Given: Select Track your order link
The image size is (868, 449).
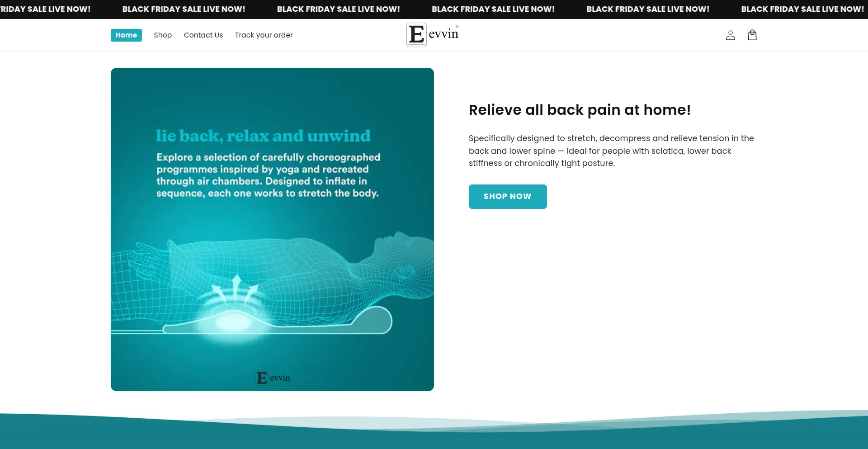Looking at the screenshot, I should tap(264, 35).
